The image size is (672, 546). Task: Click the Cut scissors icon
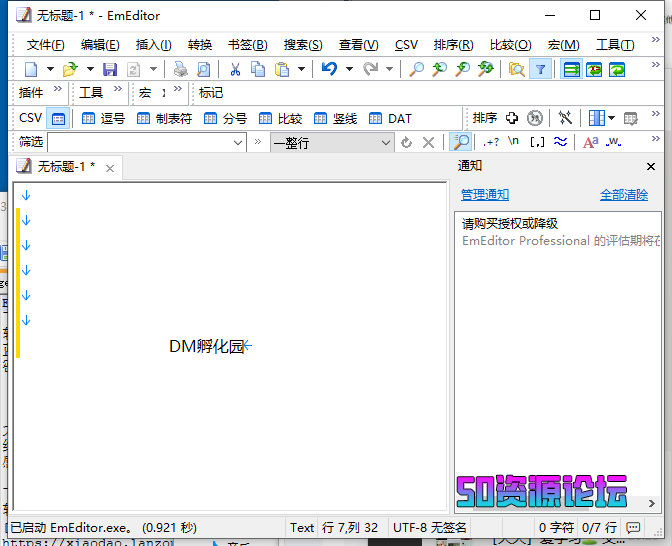[x=235, y=69]
